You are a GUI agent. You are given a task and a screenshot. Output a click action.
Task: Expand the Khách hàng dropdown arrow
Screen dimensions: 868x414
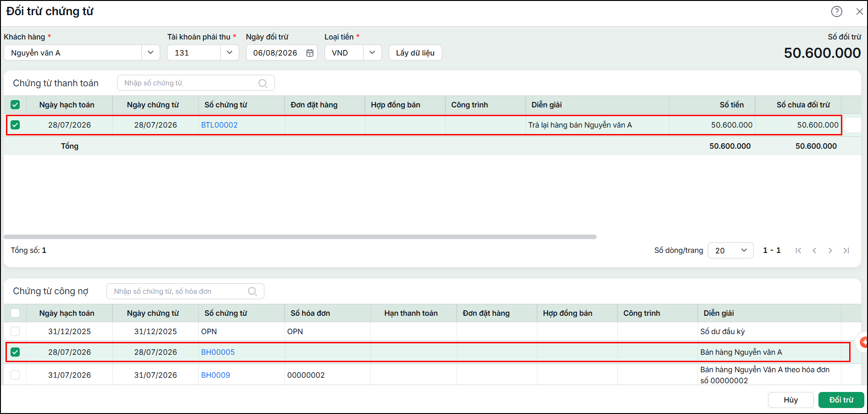(151, 53)
